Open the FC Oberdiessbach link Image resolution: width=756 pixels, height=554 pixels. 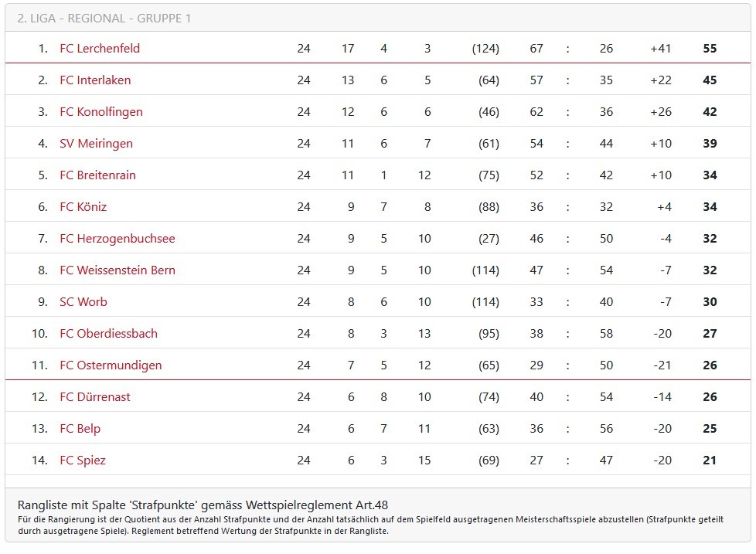click(108, 334)
